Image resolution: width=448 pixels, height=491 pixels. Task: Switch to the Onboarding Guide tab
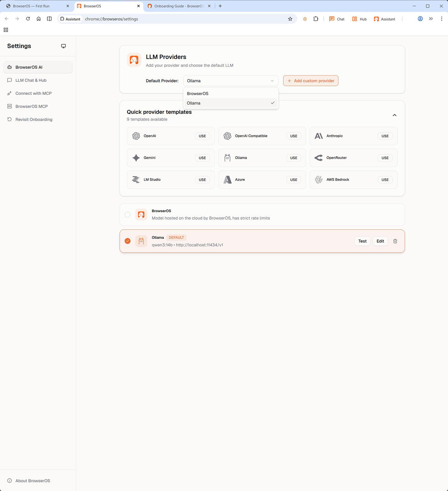(179, 6)
